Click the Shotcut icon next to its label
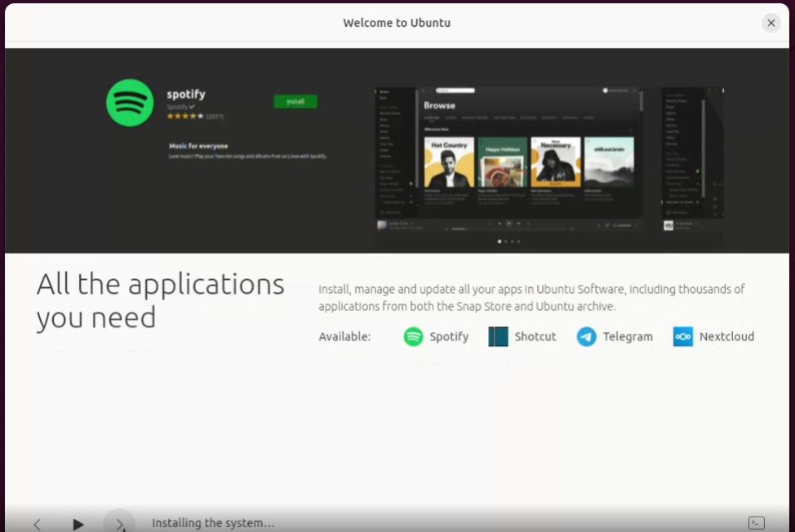Image resolution: width=795 pixels, height=532 pixels. [x=498, y=336]
